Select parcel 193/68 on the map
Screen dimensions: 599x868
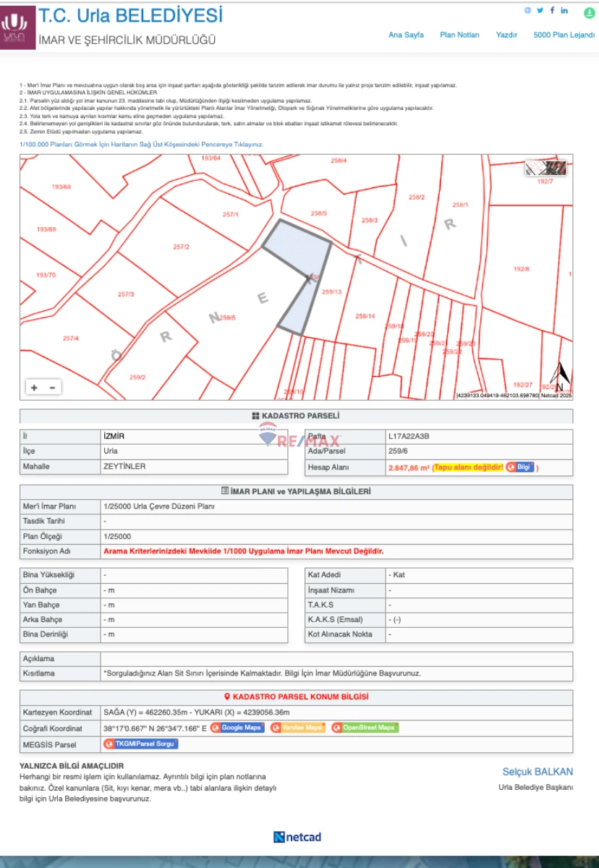61,187
